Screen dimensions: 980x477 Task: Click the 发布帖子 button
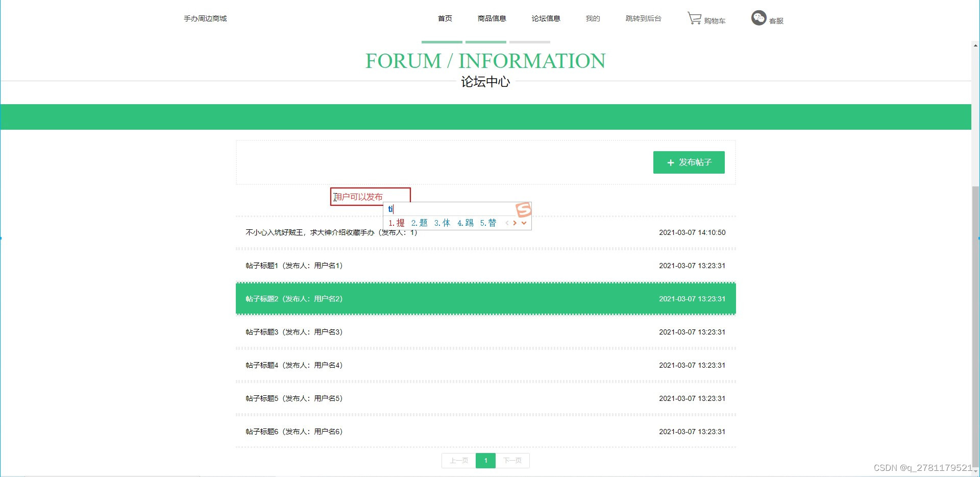pyautogui.click(x=689, y=162)
